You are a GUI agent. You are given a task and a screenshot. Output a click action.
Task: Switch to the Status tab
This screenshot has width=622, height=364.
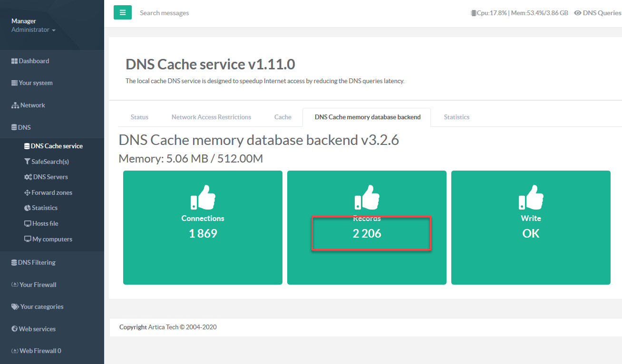[139, 117]
